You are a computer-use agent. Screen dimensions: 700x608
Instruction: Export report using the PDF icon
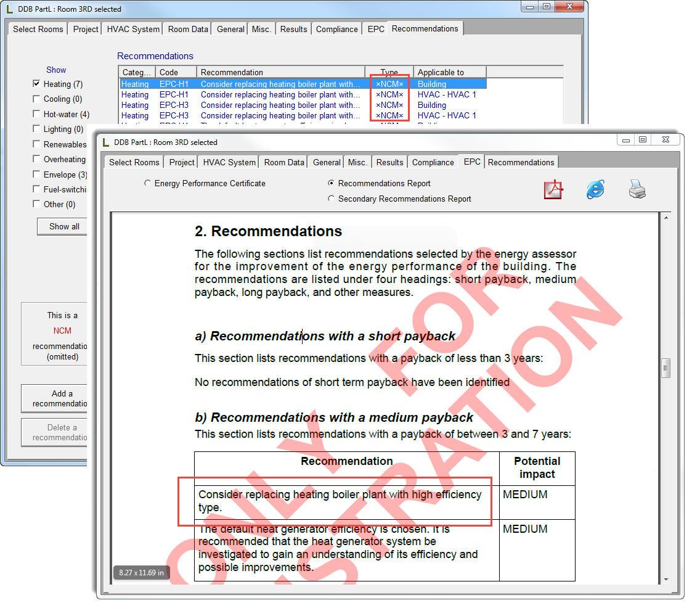(553, 189)
